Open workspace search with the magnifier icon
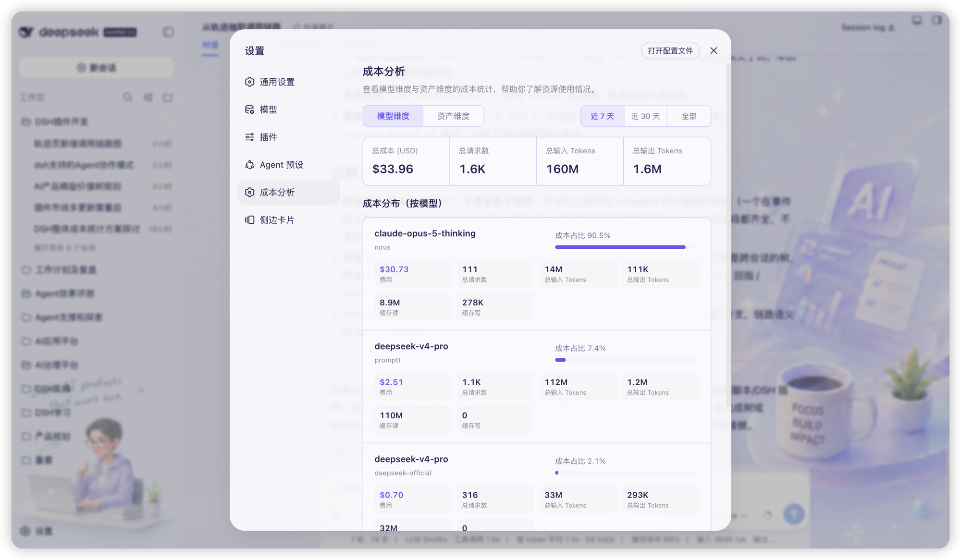The width and height of the screenshot is (961, 560). 127,97
